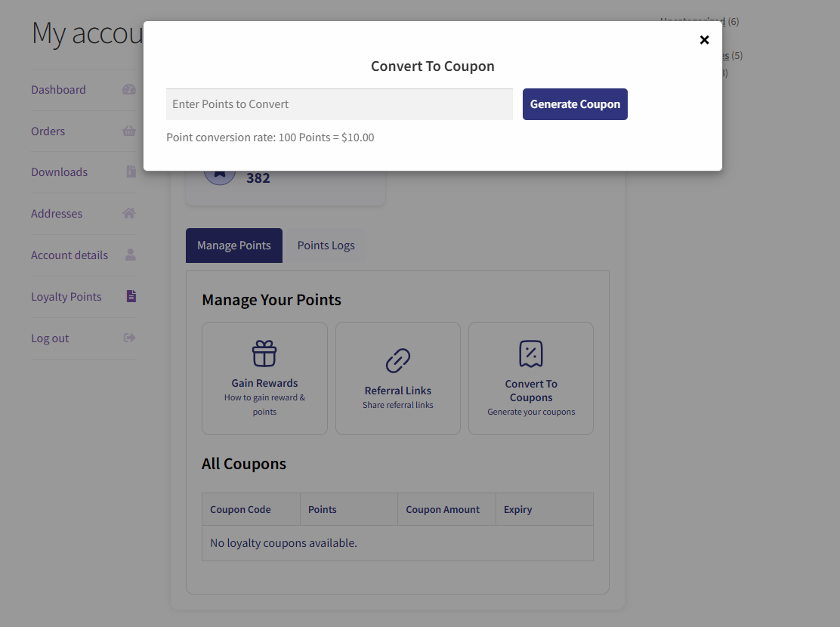Image resolution: width=840 pixels, height=627 pixels.
Task: Click the Gain Rewards gift icon
Action: pyautogui.click(x=264, y=354)
